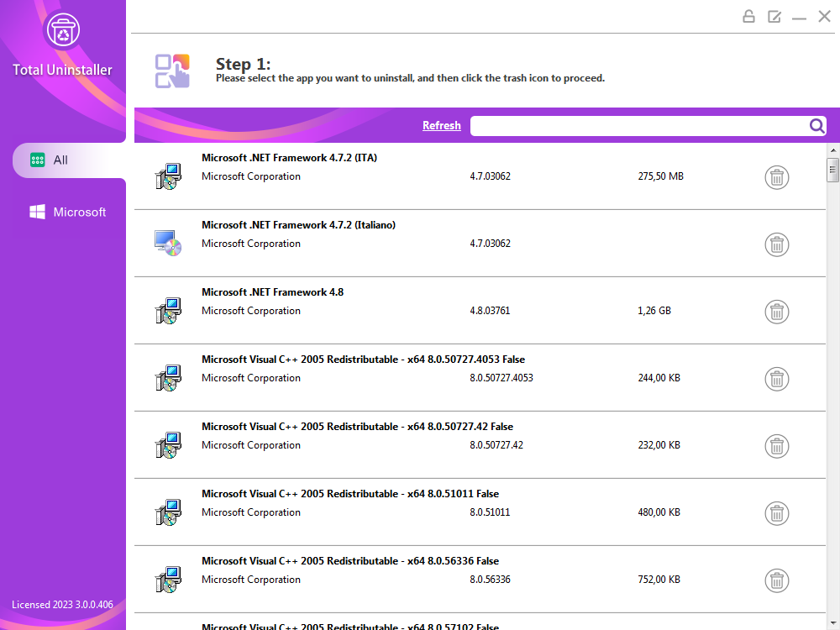This screenshot has height=630, width=840.
Task: Select monitor-disc icon of .NET Framework 4.7.2 (Italiano)
Action: [168, 244]
